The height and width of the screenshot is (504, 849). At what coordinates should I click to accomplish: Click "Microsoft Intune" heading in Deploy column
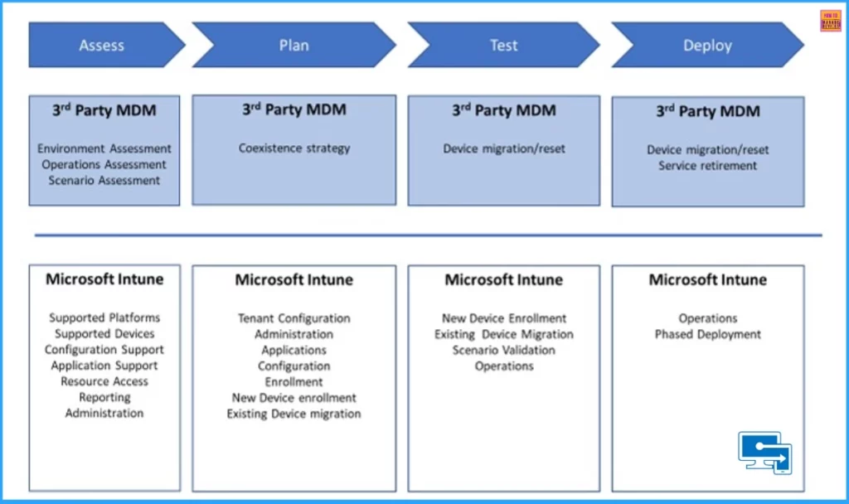coord(708,279)
